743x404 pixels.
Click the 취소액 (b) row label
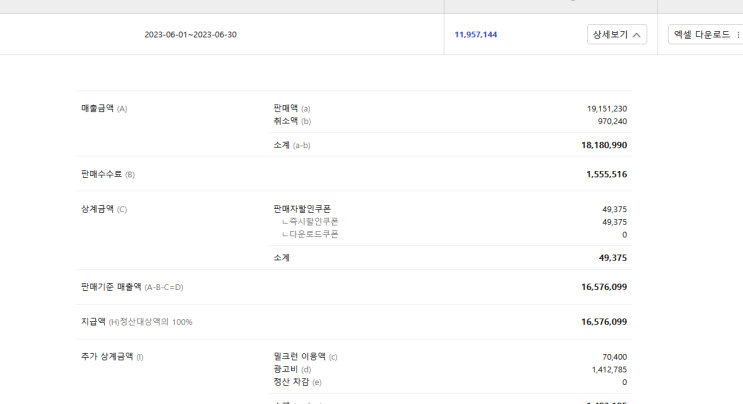point(292,121)
